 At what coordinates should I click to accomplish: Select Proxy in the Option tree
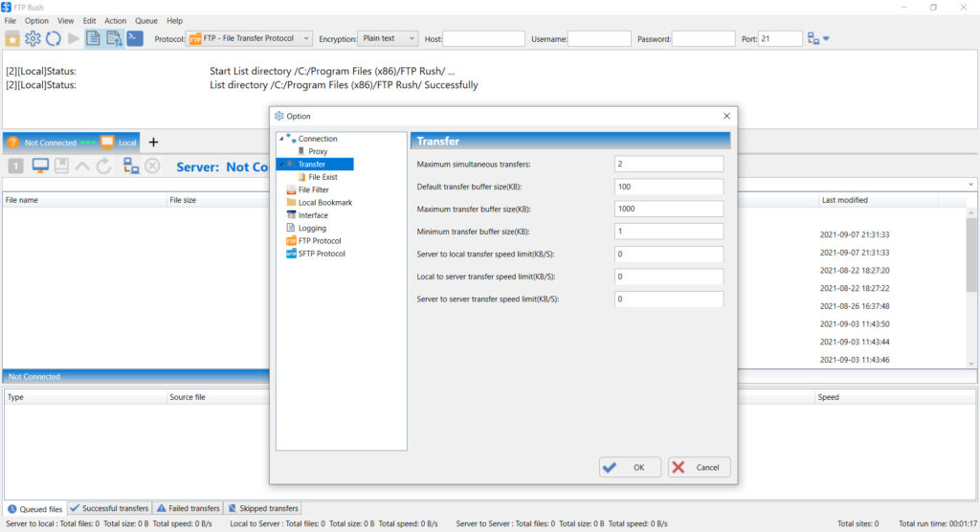(x=318, y=151)
